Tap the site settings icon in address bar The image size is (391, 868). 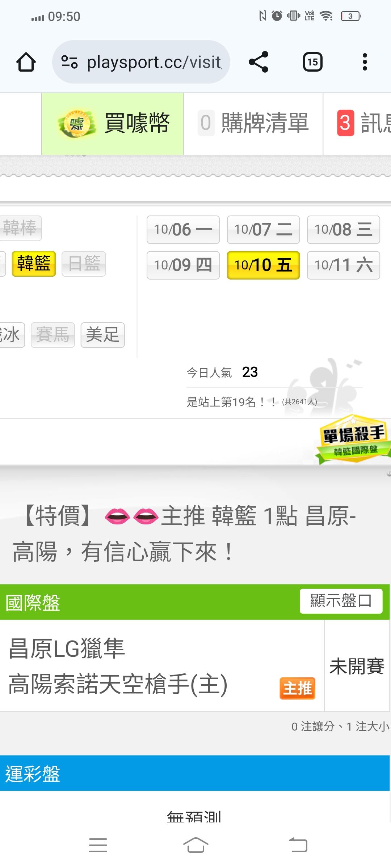(69, 62)
